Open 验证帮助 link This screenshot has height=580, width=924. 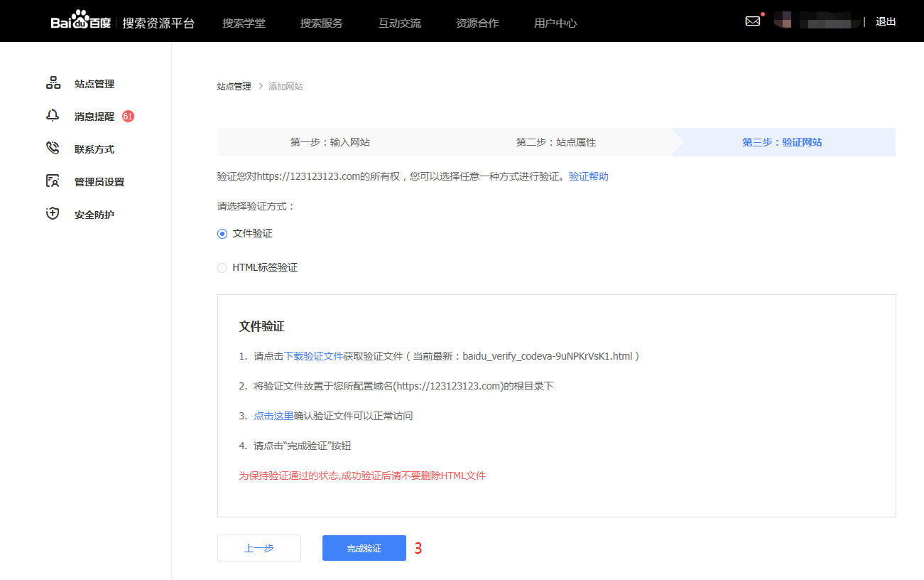click(589, 176)
